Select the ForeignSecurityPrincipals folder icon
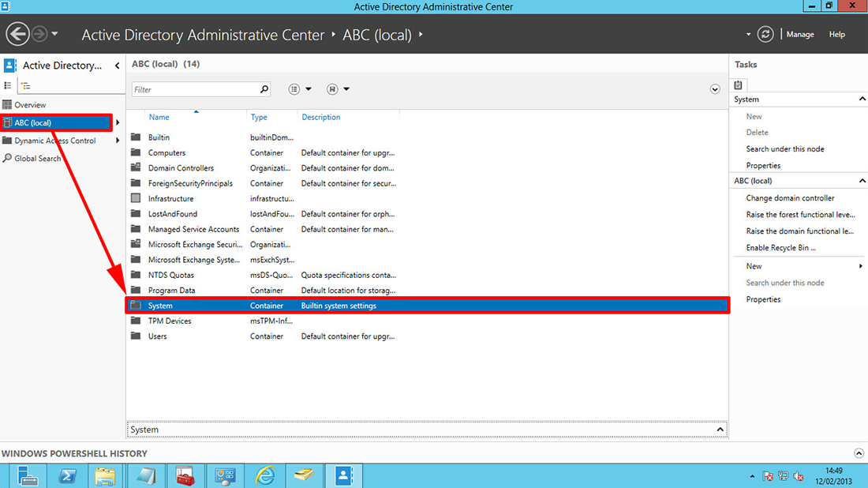 136,182
